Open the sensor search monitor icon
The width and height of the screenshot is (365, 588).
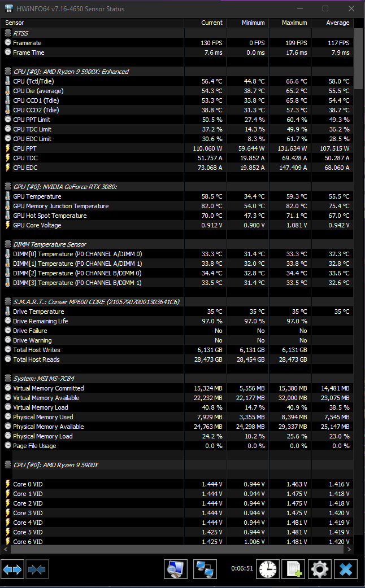coord(176,569)
